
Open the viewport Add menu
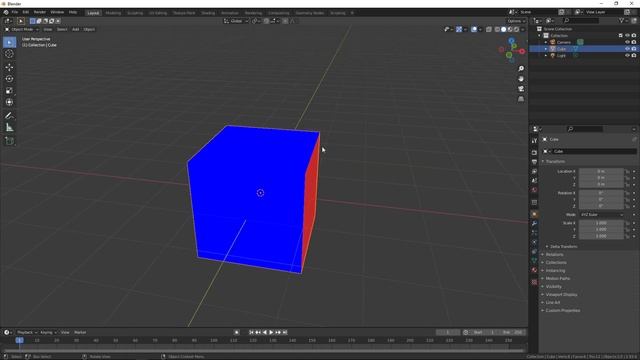[x=76, y=29]
